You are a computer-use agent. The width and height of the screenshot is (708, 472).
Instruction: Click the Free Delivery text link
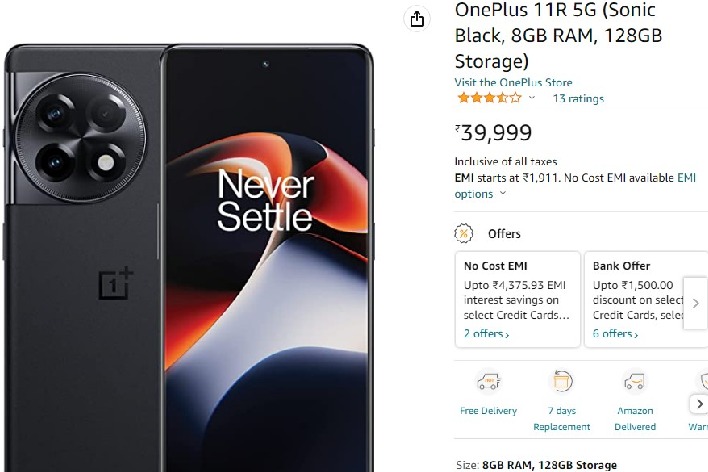[x=488, y=411]
